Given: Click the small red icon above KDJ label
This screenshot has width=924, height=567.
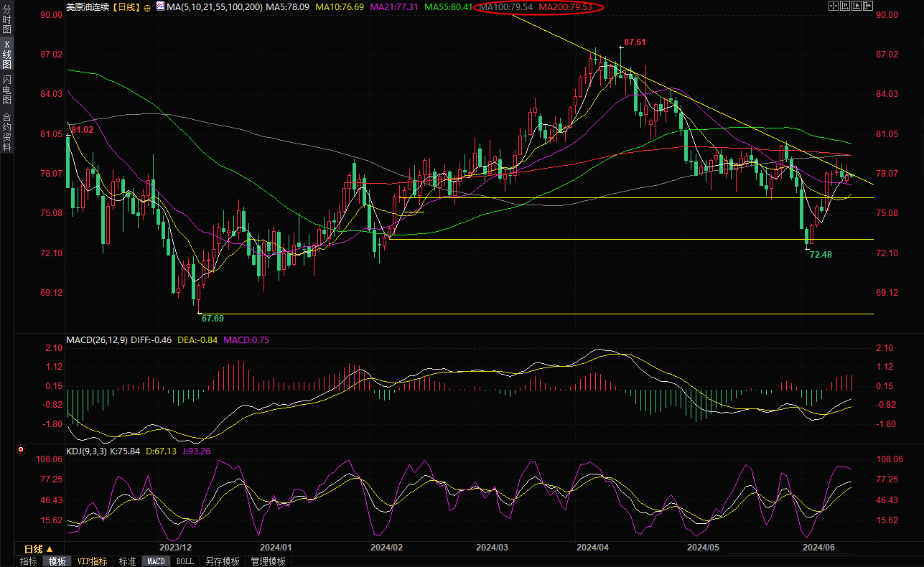Looking at the screenshot, I should click(x=20, y=451).
